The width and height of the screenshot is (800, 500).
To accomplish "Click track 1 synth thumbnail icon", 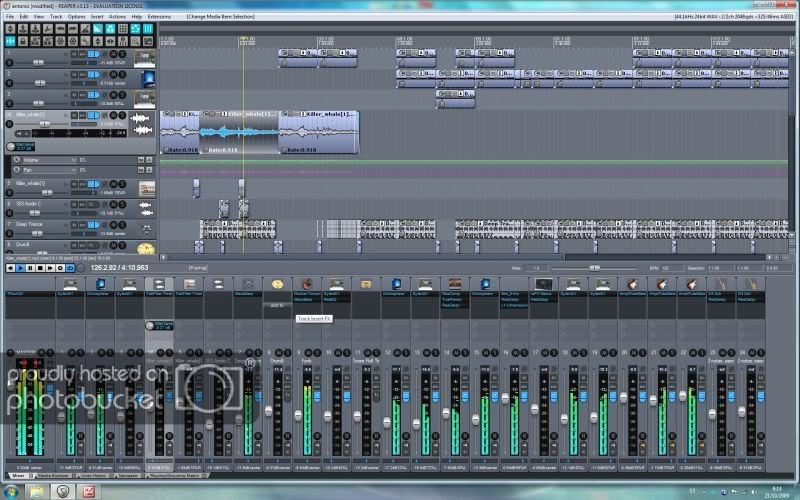I will [x=144, y=59].
